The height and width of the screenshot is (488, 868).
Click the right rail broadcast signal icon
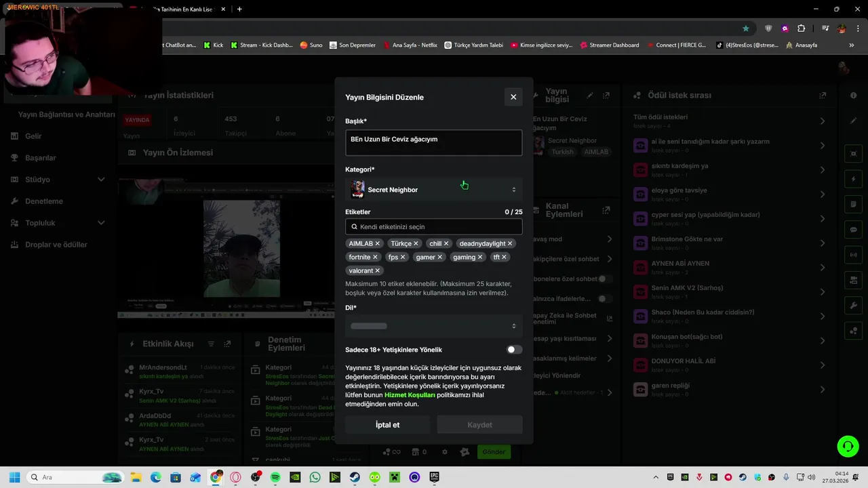[x=854, y=255]
